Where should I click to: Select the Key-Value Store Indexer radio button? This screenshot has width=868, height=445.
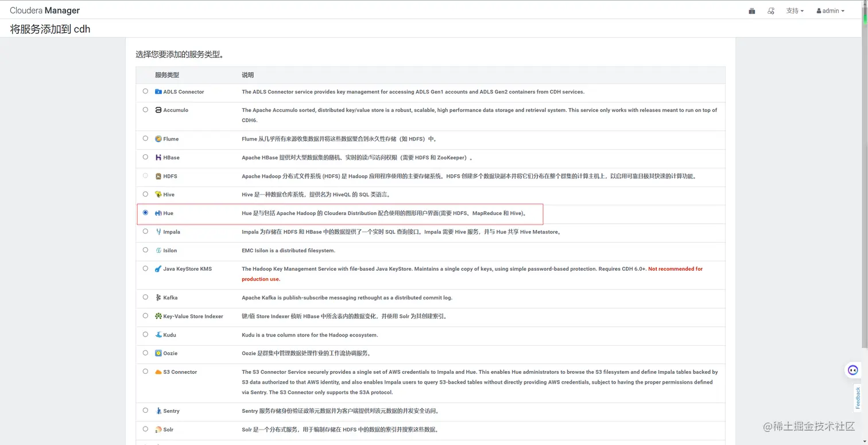(x=145, y=315)
